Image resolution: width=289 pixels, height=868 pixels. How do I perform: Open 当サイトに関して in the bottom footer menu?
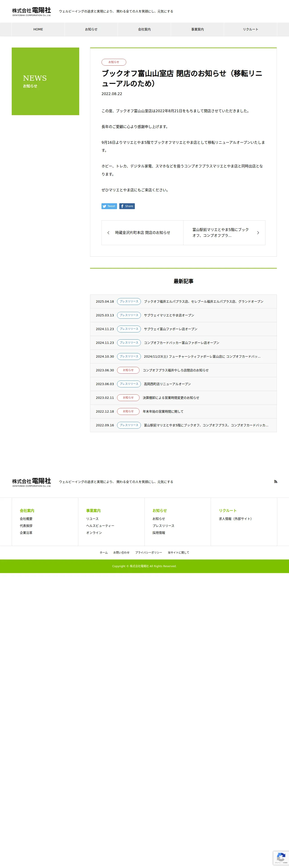click(178, 553)
